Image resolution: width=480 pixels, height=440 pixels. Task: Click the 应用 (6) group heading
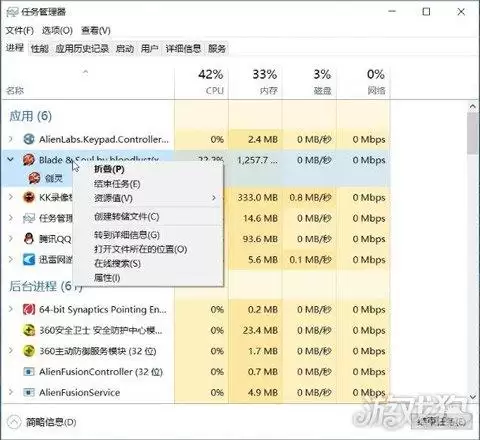coord(30,116)
